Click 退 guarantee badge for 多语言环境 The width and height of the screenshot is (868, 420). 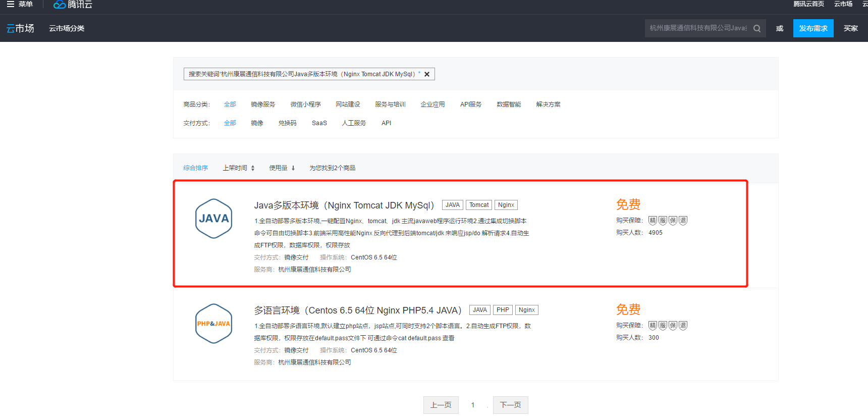(x=683, y=326)
